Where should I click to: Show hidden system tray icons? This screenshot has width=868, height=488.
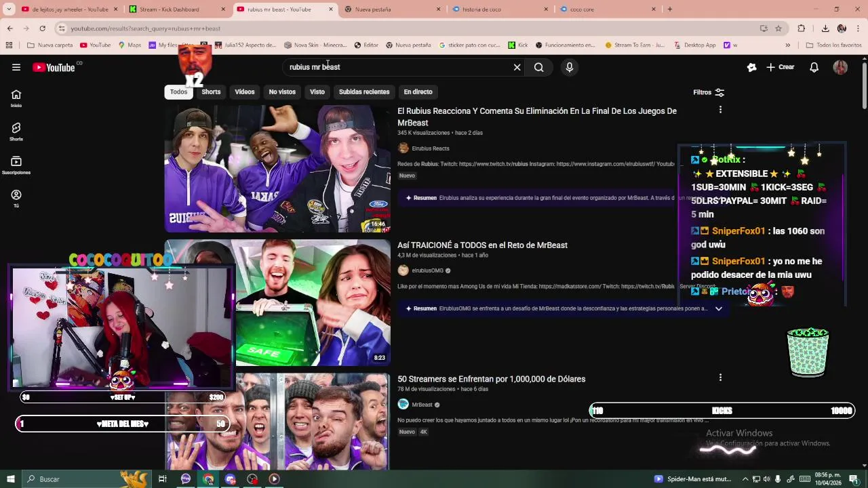tap(745, 479)
